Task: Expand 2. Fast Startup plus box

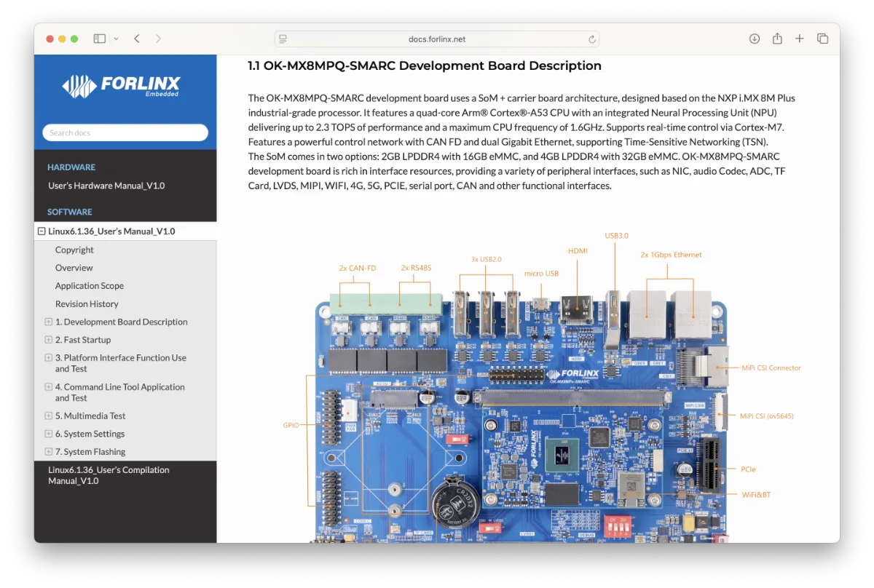Action: (49, 340)
